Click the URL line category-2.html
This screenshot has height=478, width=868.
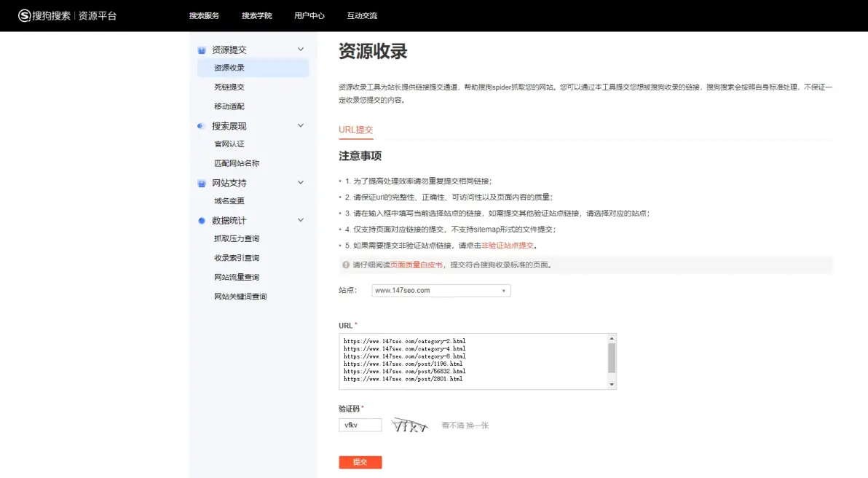click(x=405, y=341)
